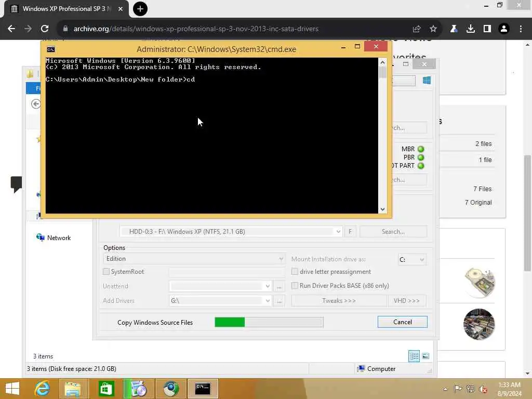Open browser downloads
This screenshot has height=399, width=532.
click(x=471, y=29)
